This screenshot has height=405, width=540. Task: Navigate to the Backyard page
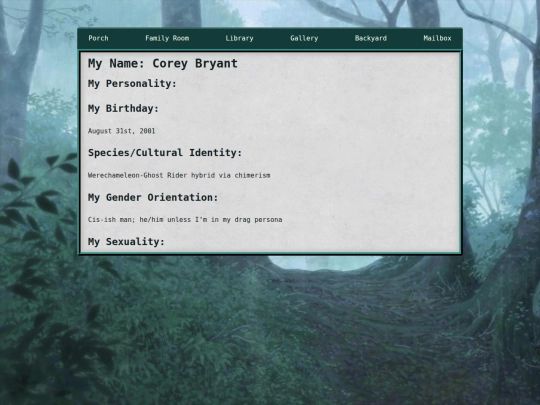click(x=371, y=38)
